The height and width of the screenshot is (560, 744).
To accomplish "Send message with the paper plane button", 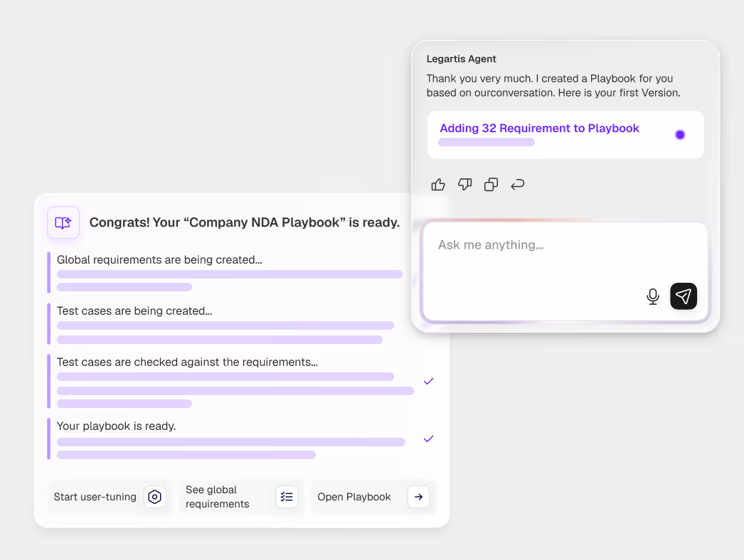I will click(x=684, y=296).
